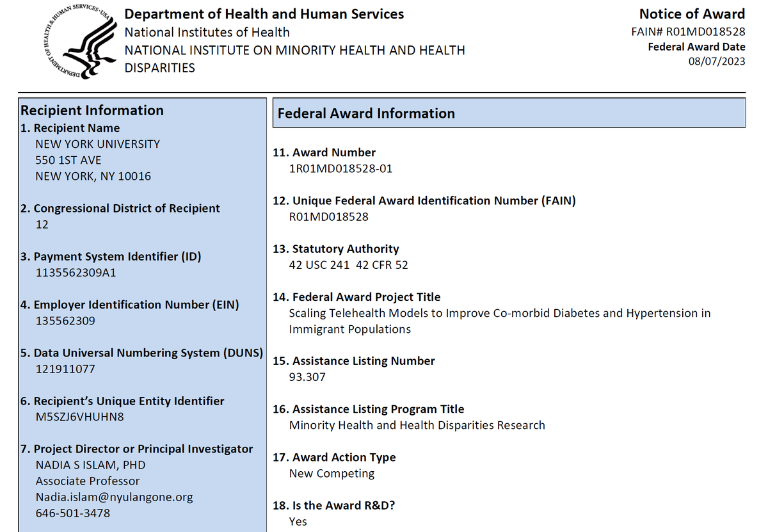The height and width of the screenshot is (532, 768).
Task: Click '15. Assistance Listing Number' label
Action: point(354,361)
